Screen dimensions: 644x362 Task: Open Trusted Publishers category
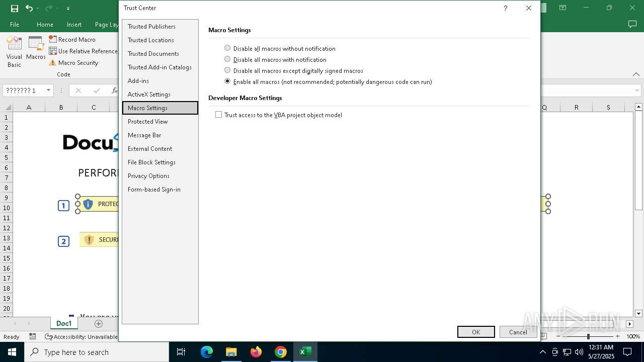point(160,26)
